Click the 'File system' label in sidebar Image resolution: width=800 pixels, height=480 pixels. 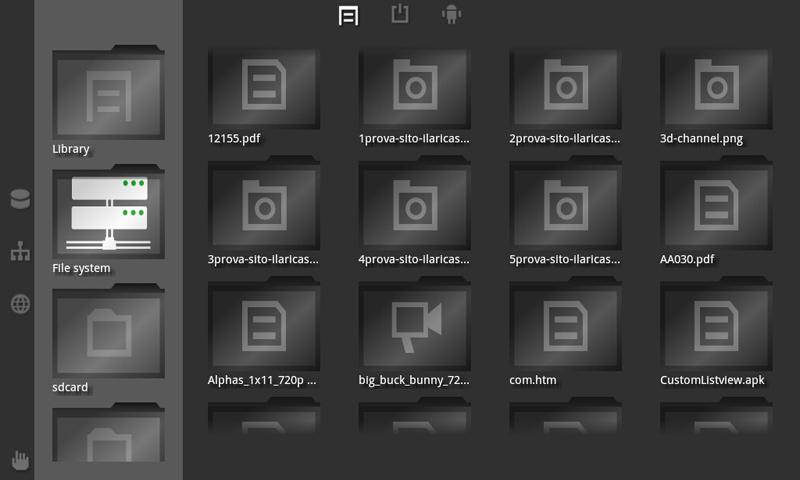tap(81, 268)
